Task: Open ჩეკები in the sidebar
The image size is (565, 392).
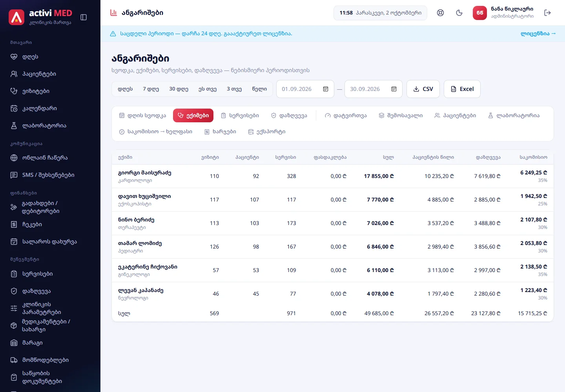Action: click(x=50, y=225)
